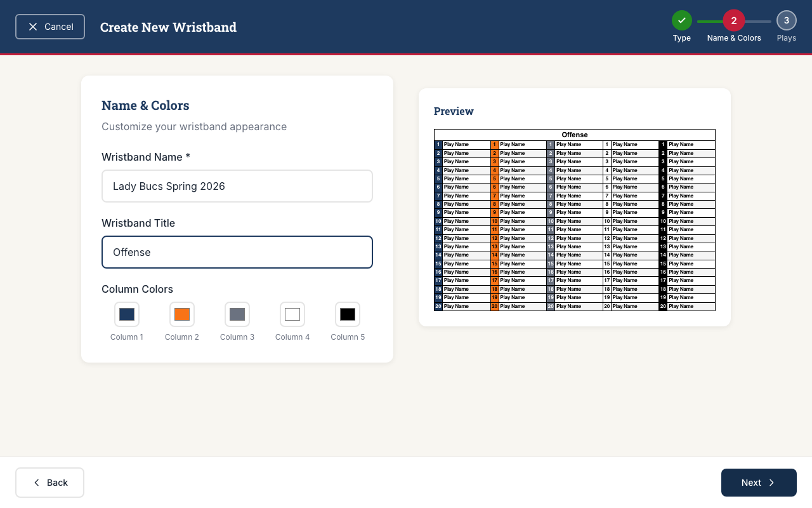The width and height of the screenshot is (812, 508).
Task: Click the 'Wristband Name *' label
Action: 146,157
